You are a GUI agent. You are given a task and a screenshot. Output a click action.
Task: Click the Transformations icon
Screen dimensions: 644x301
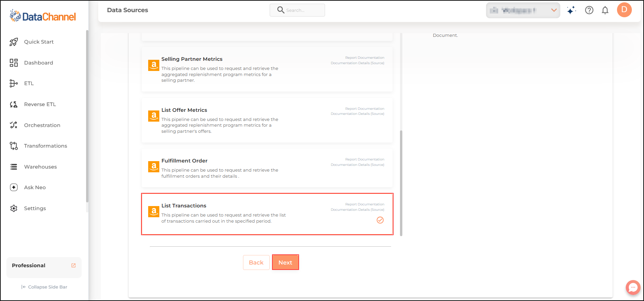pos(14,146)
